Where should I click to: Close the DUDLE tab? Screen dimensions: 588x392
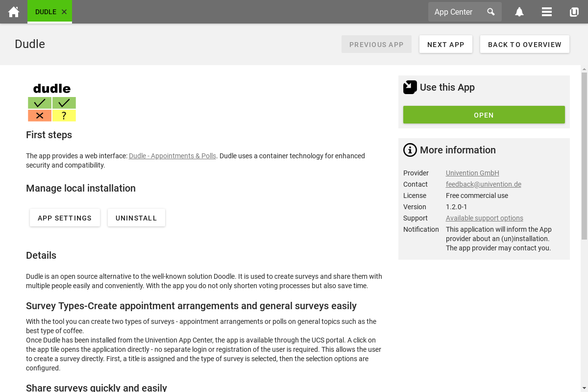pyautogui.click(x=64, y=12)
